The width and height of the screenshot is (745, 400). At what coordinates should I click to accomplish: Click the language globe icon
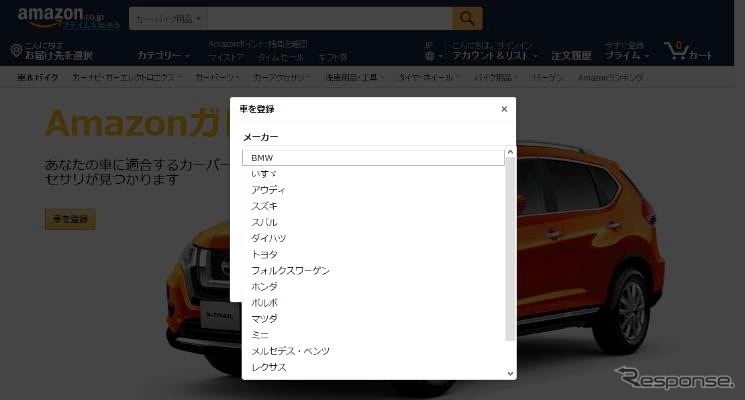click(430, 56)
